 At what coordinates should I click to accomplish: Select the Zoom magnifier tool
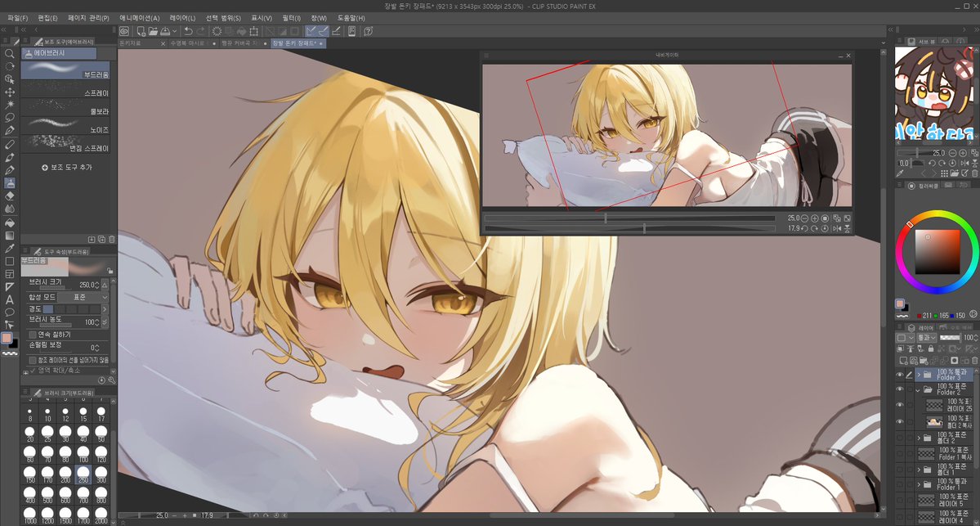(x=9, y=54)
